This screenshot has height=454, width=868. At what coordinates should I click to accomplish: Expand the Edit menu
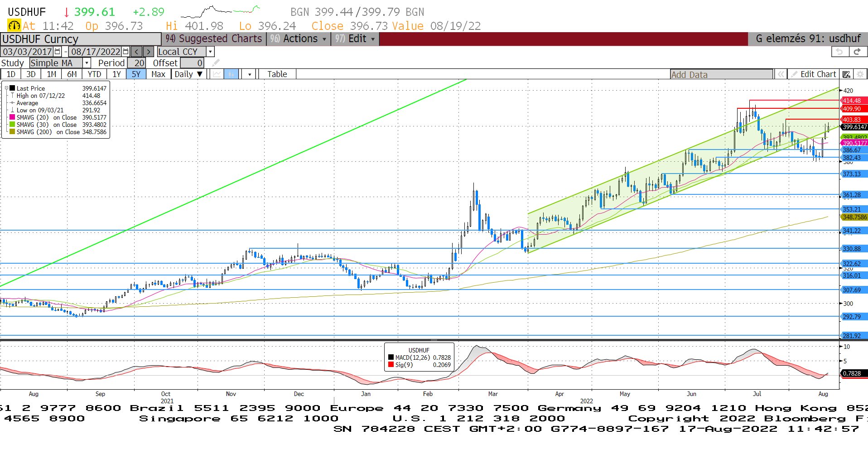click(x=355, y=39)
